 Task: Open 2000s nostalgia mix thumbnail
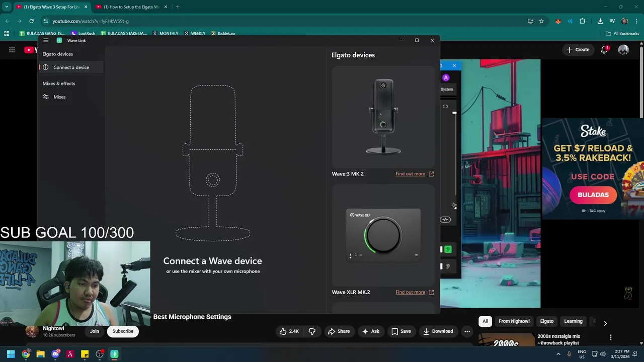[x=506, y=340]
